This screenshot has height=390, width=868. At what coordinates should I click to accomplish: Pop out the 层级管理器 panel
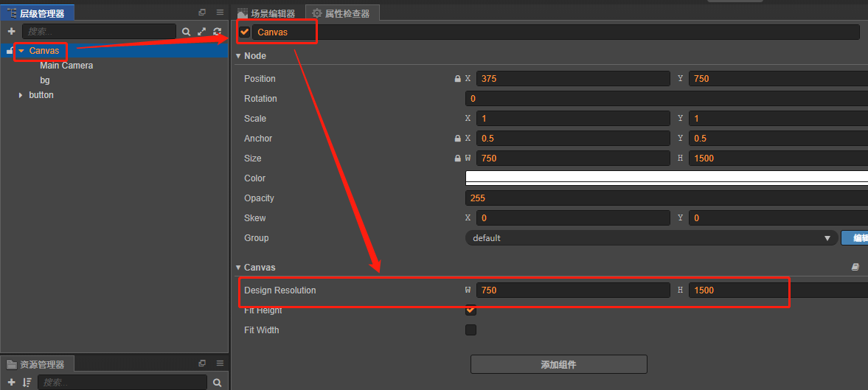pos(202,13)
